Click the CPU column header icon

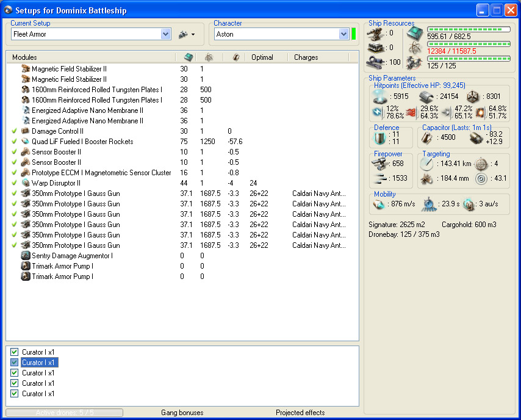coord(189,57)
